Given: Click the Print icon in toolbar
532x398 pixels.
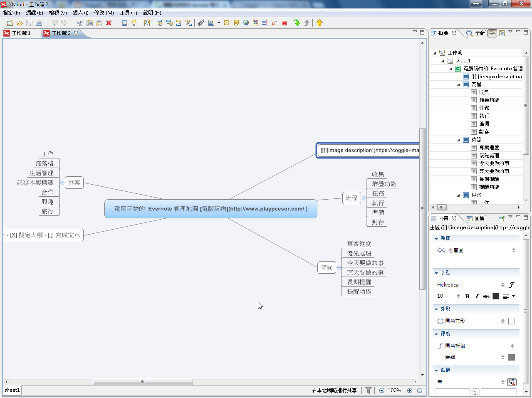Looking at the screenshot, I should (39, 23).
